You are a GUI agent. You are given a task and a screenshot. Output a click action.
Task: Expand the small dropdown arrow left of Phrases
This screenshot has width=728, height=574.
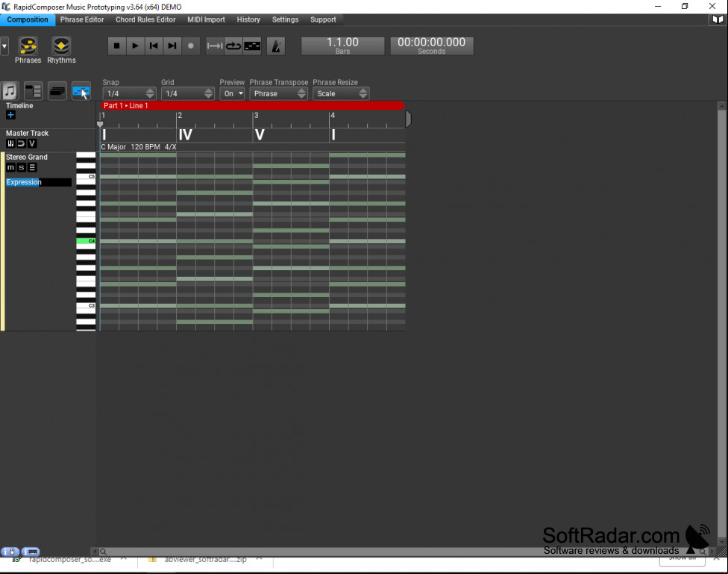(x=4, y=46)
